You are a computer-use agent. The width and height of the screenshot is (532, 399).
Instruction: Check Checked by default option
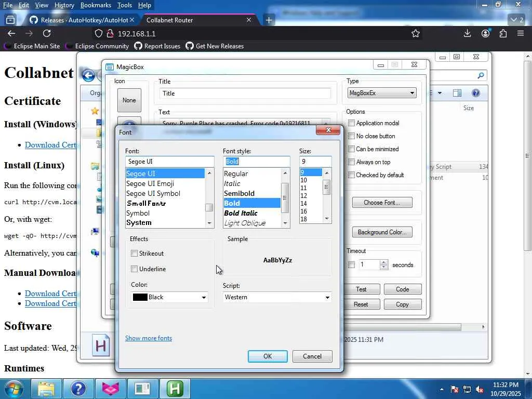click(352, 175)
